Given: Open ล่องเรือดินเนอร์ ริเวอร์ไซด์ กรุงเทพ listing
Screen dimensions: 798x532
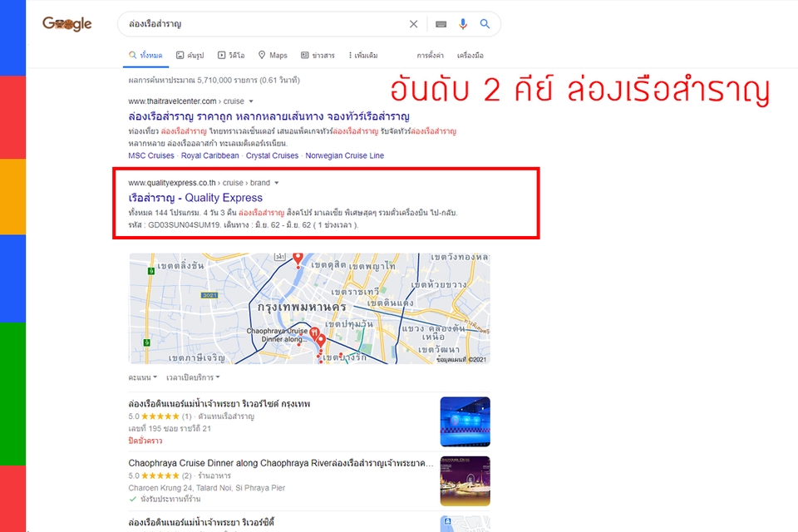Looking at the screenshot, I should [x=219, y=404].
